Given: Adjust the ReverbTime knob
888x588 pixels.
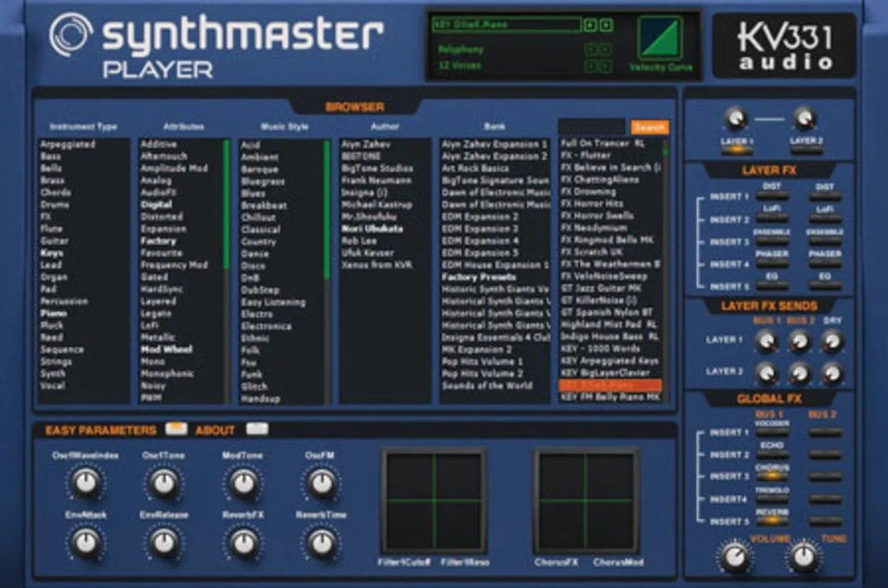Looking at the screenshot, I should coord(321,542).
